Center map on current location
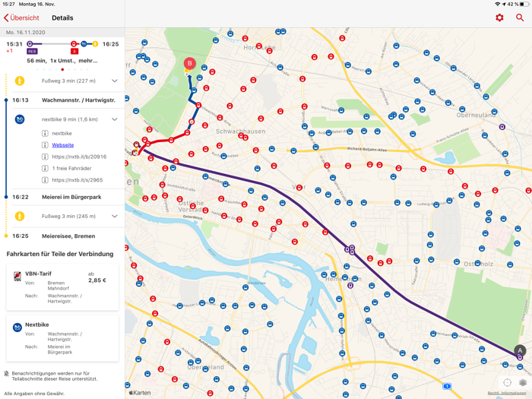Screen dimensions: 532x399 507,383
